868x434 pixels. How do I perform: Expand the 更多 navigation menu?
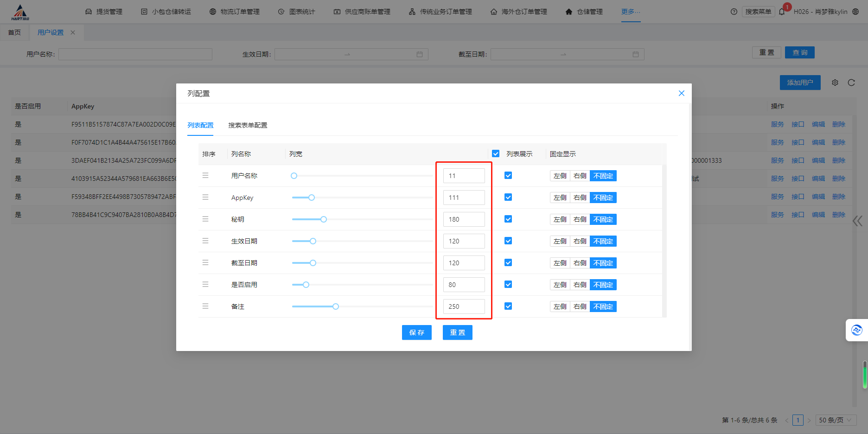tap(631, 12)
